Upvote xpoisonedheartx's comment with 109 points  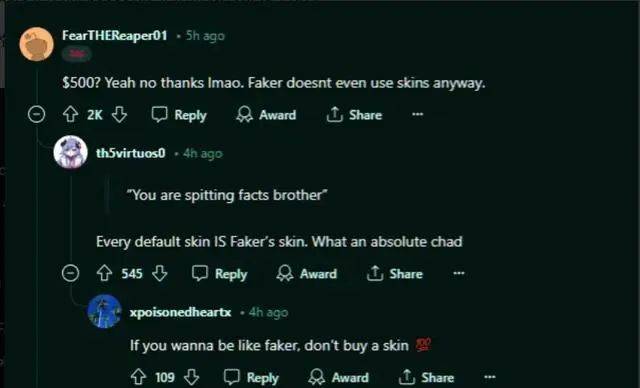[x=138, y=377]
